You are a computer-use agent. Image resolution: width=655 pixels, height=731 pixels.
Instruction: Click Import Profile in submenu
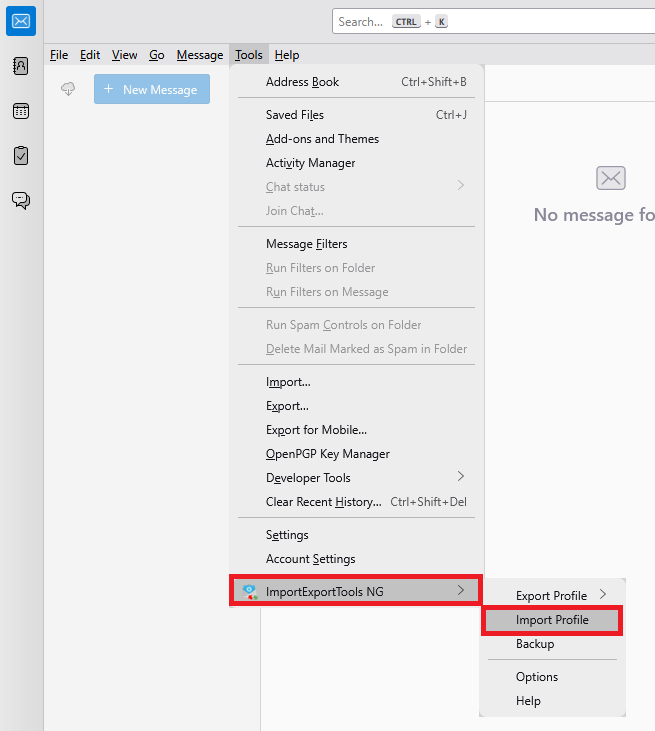click(552, 620)
